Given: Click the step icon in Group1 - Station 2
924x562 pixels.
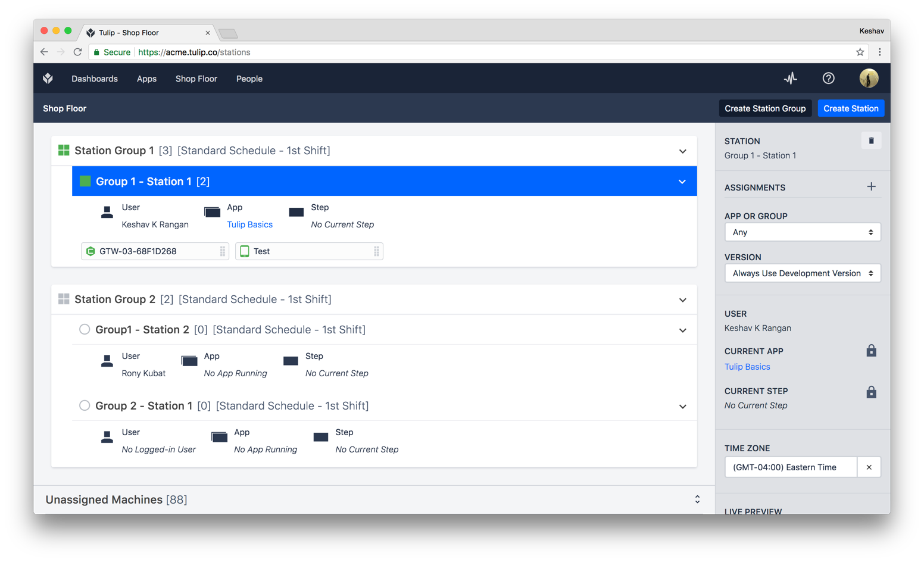Looking at the screenshot, I should point(291,361).
